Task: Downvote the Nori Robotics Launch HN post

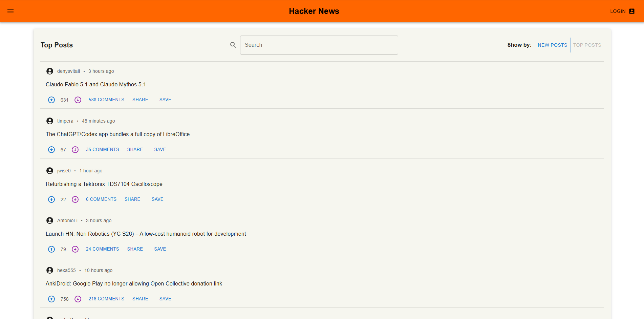Action: click(75, 249)
